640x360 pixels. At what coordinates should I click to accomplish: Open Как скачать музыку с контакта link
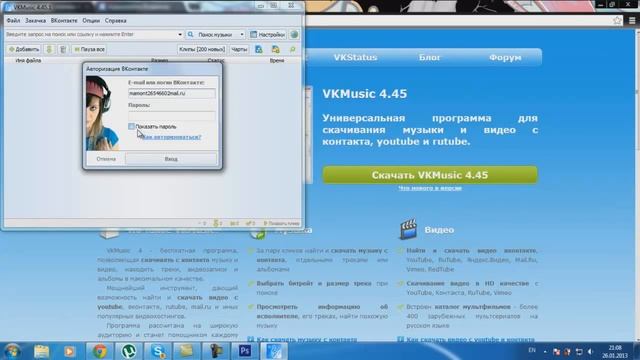pyautogui.click(x=307, y=340)
